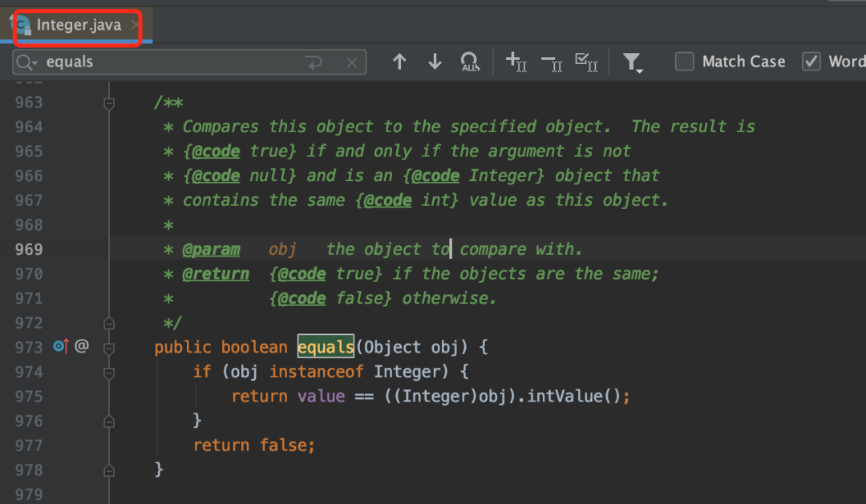Click the checkmark Select All Occurrences icon

click(x=586, y=62)
